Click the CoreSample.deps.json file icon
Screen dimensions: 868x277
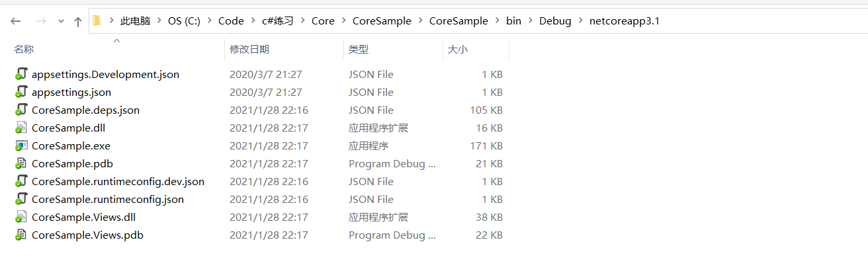22,110
